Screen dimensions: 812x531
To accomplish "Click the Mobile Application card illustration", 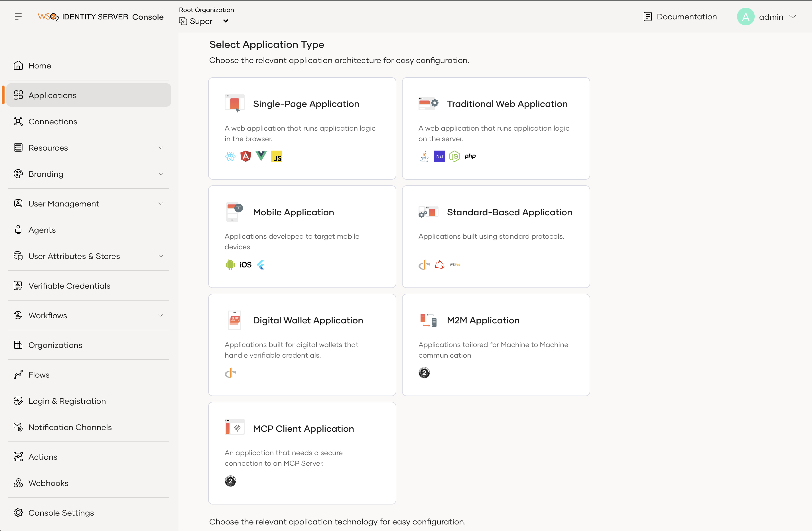I will (234, 212).
